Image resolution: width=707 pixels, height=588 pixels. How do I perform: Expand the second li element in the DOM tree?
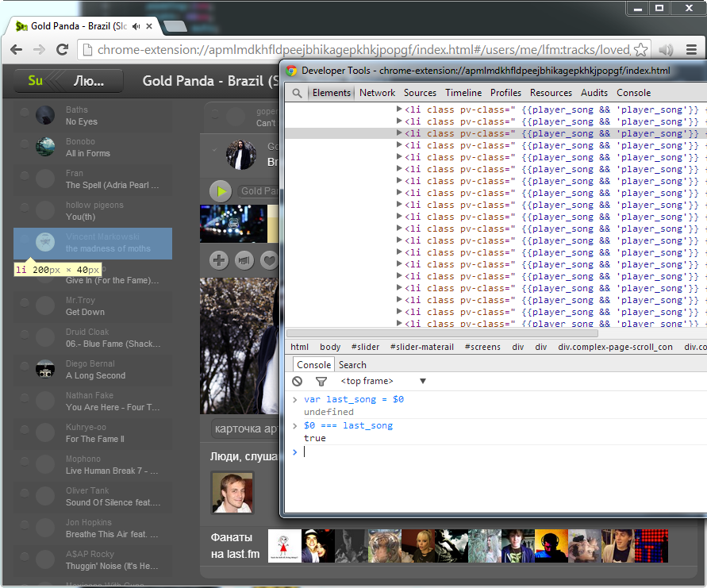(x=399, y=121)
